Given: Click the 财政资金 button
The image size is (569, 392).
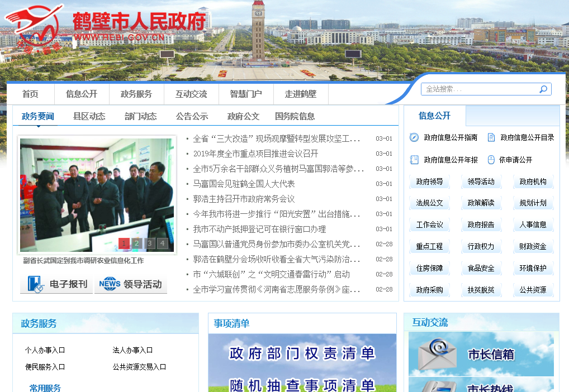Looking at the screenshot, I should point(533,247).
